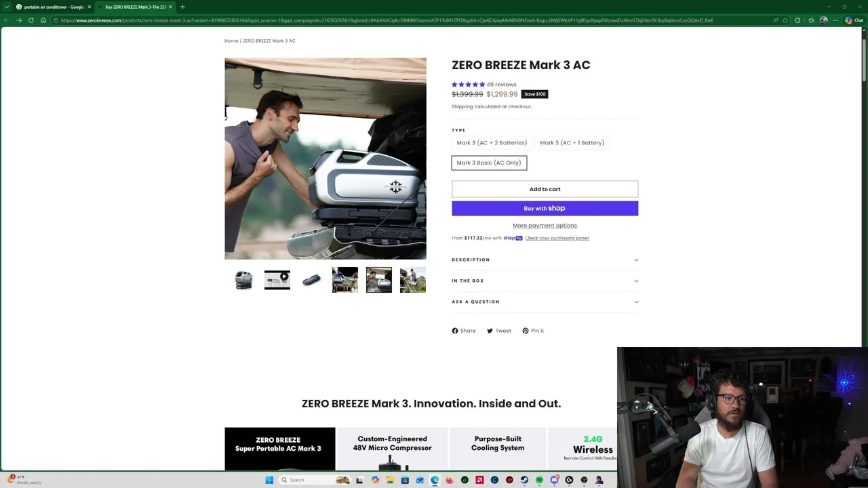868x488 pixels.
Task: Expand the IN THE BOX section
Action: (x=545, y=281)
